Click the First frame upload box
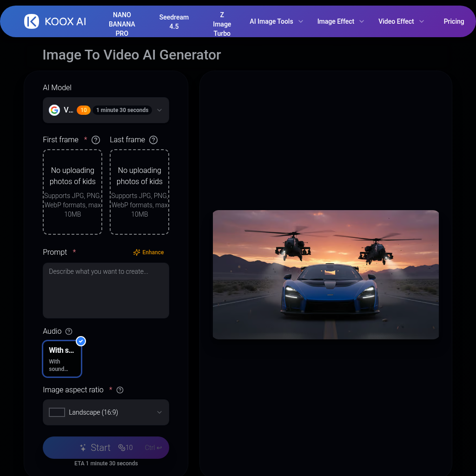The image size is (476, 476). coord(73,192)
